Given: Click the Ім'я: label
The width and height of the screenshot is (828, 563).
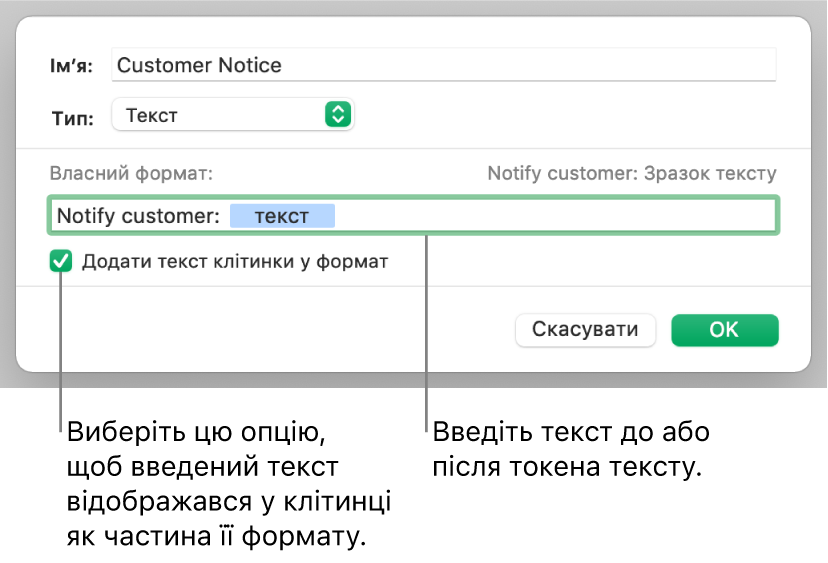Looking at the screenshot, I should tap(72, 66).
